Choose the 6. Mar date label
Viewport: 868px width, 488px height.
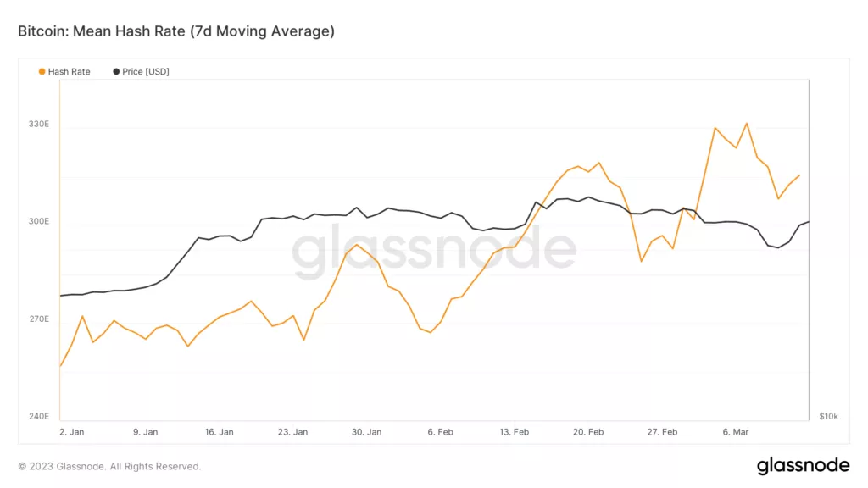pyautogui.click(x=736, y=432)
